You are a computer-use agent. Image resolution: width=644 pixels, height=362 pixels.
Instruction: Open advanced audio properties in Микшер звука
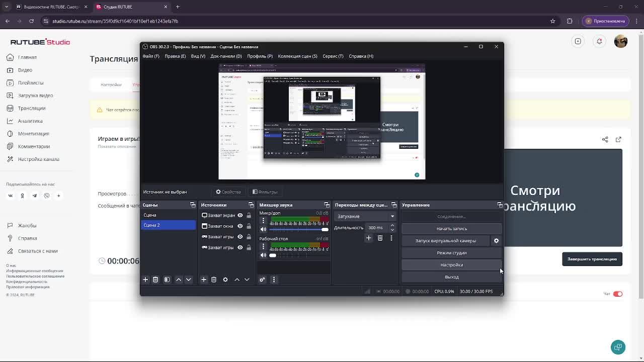click(x=262, y=280)
